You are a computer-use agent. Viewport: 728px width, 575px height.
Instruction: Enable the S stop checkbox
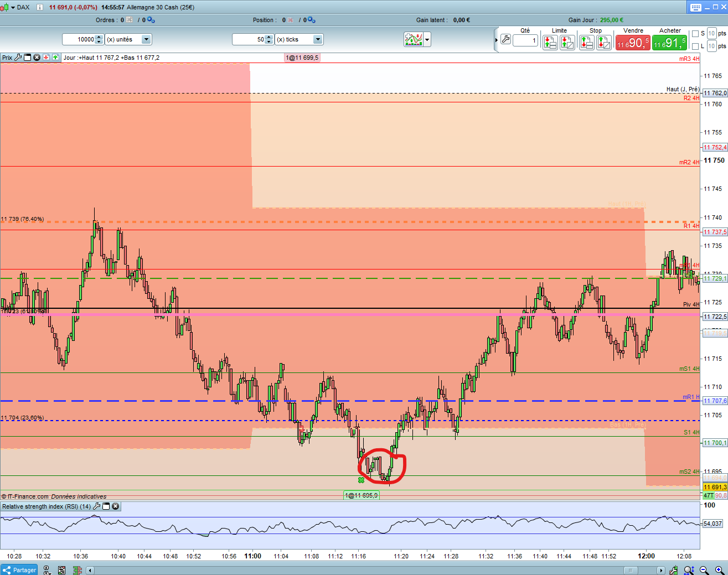(695, 34)
